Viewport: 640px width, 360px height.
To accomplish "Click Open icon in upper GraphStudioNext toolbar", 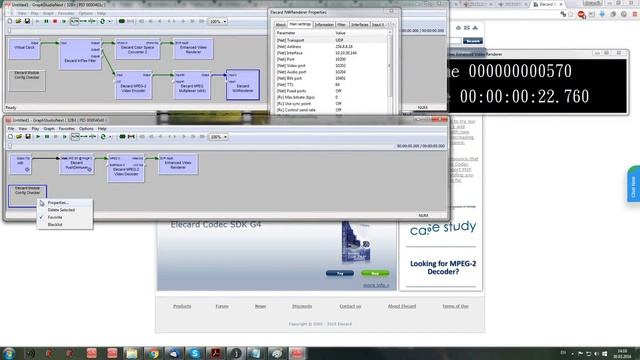I will click(18, 21).
